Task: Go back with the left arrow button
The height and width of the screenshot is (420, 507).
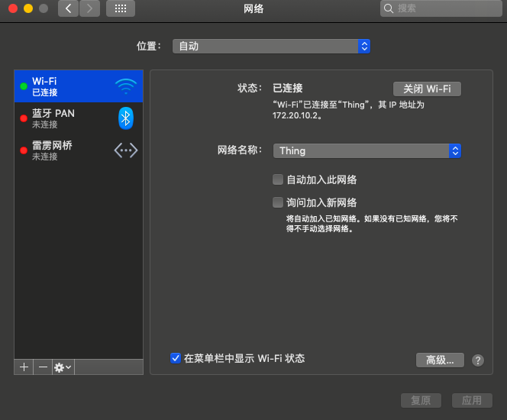Action: click(x=69, y=8)
